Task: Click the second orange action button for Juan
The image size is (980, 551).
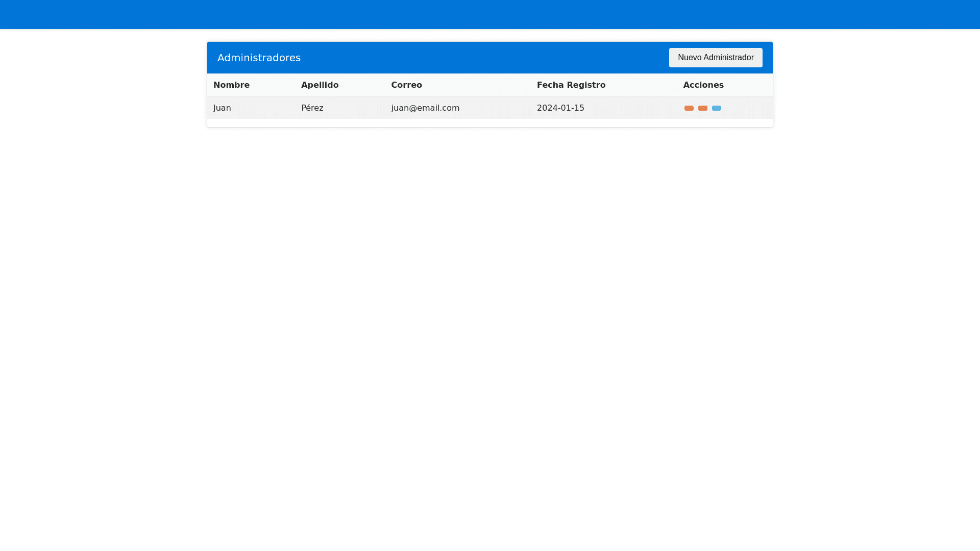Action: pyautogui.click(x=702, y=108)
